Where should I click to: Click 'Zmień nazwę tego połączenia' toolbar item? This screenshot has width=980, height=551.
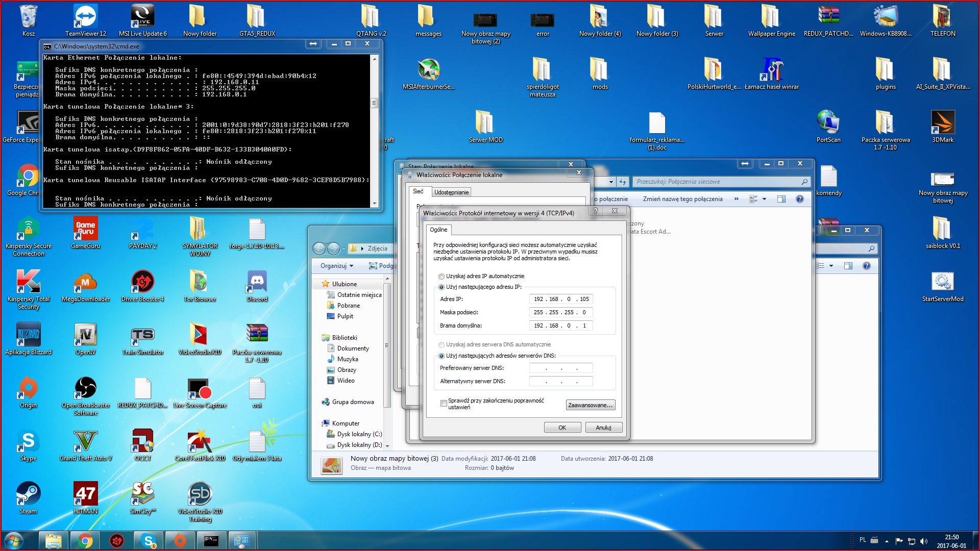(682, 199)
